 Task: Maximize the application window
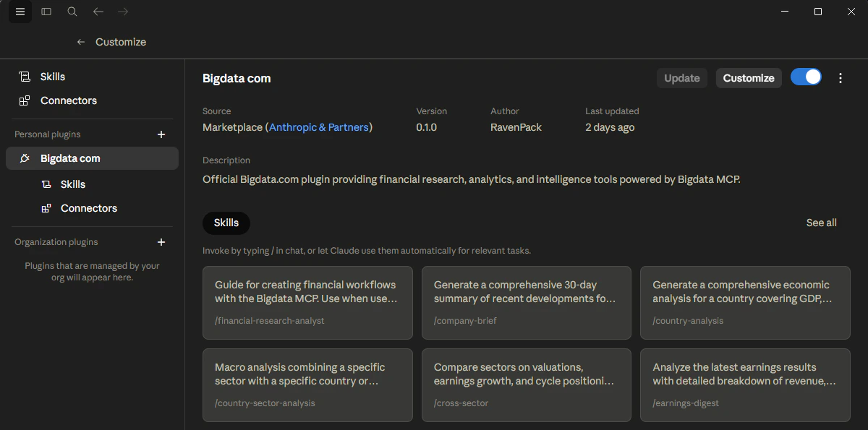tap(818, 12)
